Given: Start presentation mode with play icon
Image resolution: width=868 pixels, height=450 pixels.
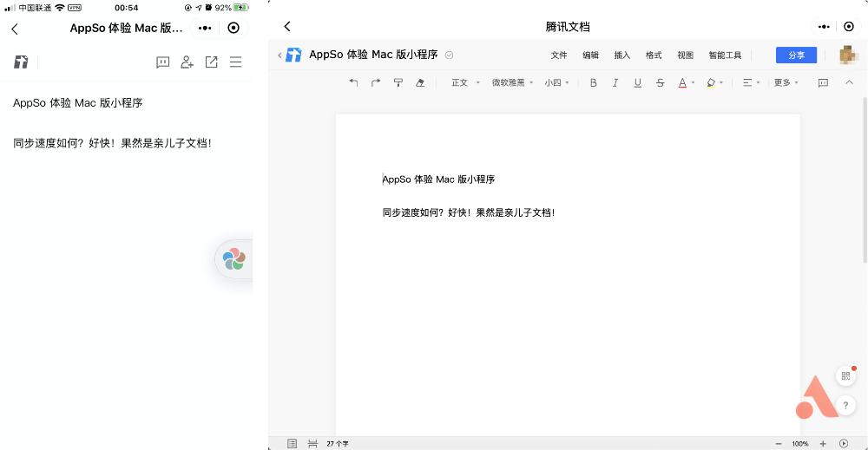Looking at the screenshot, I should pyautogui.click(x=844, y=443).
